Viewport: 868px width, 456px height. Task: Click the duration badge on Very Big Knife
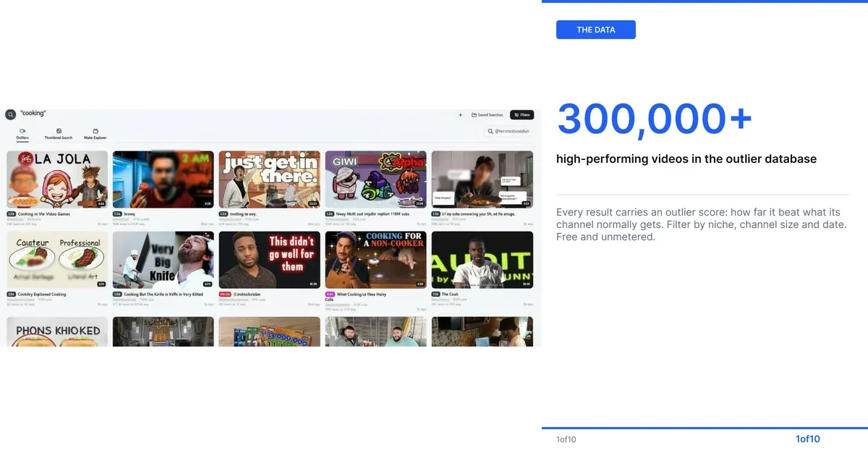pyautogui.click(x=207, y=284)
